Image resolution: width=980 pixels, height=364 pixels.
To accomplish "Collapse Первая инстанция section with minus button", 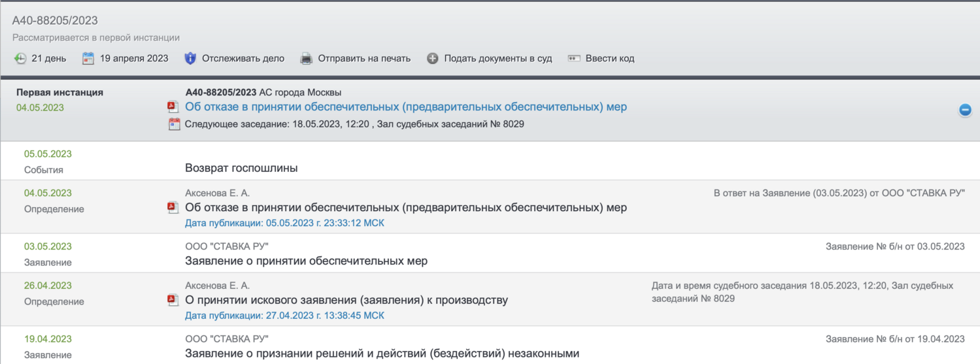I will tap(964, 110).
